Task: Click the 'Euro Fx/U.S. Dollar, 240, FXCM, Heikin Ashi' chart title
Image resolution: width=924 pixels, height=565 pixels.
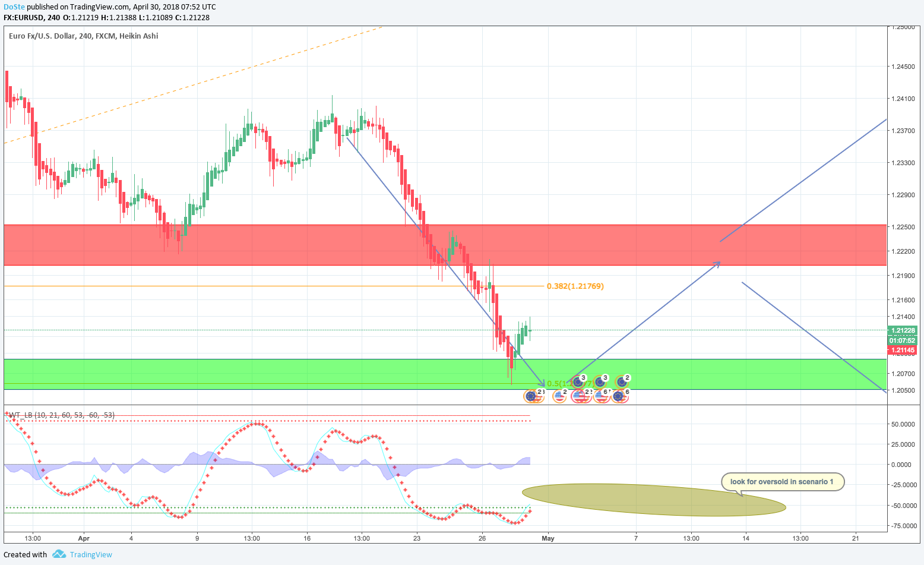Action: pyautogui.click(x=84, y=36)
